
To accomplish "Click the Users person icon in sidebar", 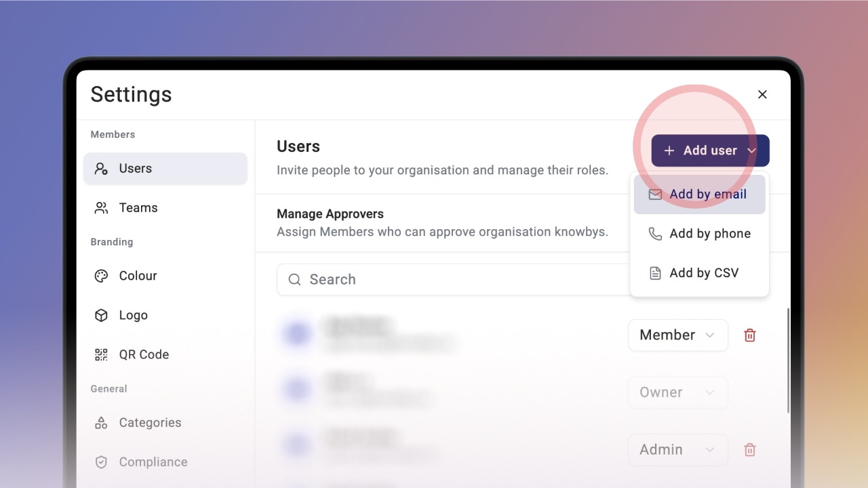I will point(101,169).
